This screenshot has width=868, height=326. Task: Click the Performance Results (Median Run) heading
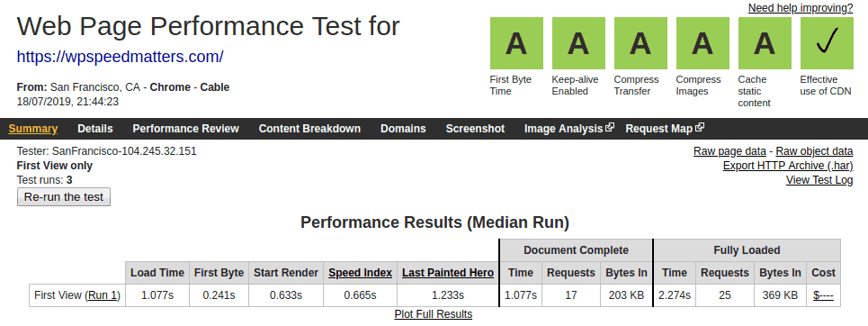(434, 222)
